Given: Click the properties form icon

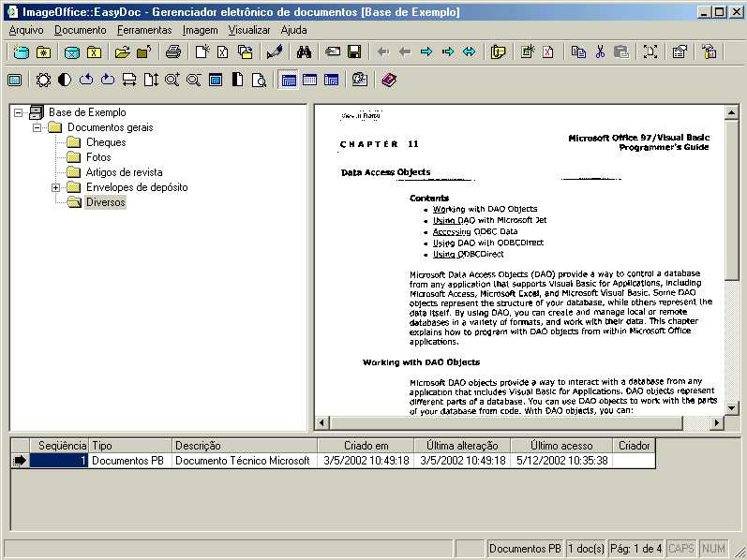Looking at the screenshot, I should pos(680,52).
